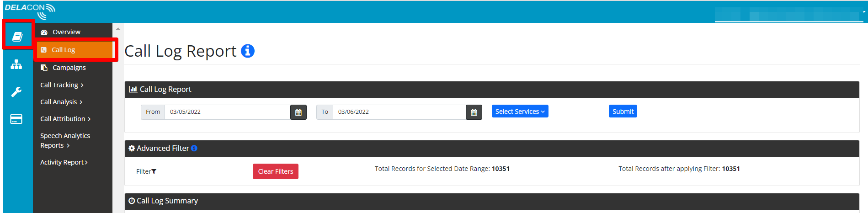868x213 pixels.
Task: Expand the Call Tracking submenu
Action: (x=62, y=85)
